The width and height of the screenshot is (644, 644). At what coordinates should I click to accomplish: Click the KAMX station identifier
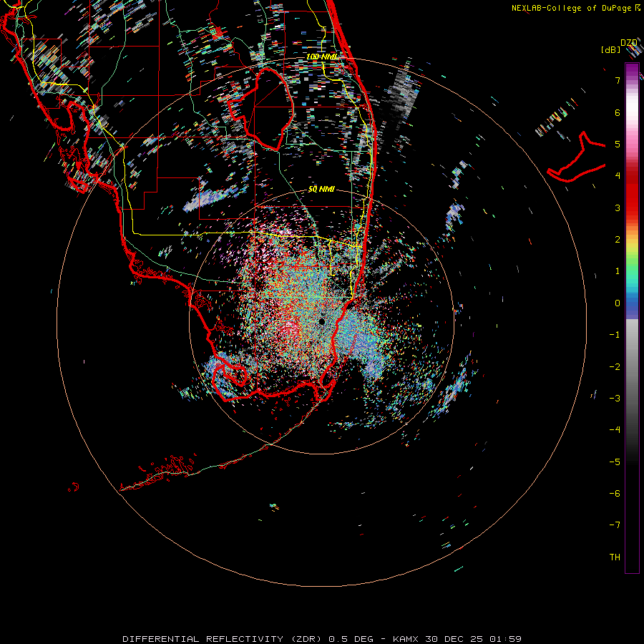tap(406, 639)
